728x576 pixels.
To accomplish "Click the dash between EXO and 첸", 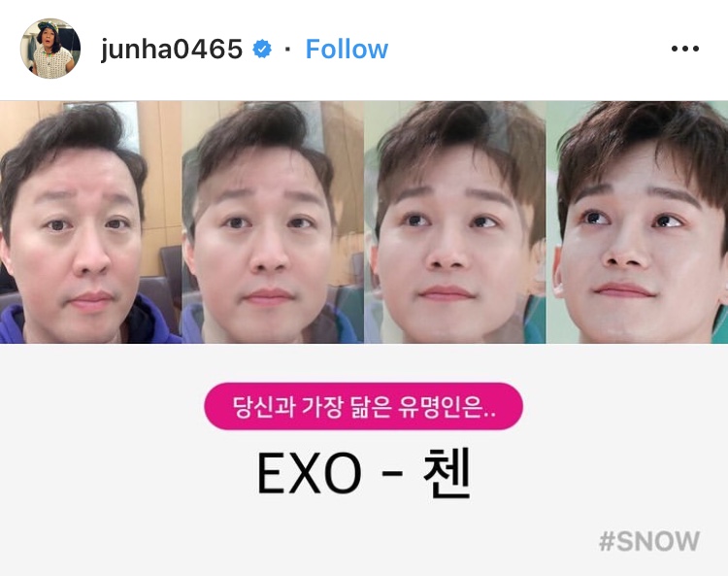I will (393, 475).
